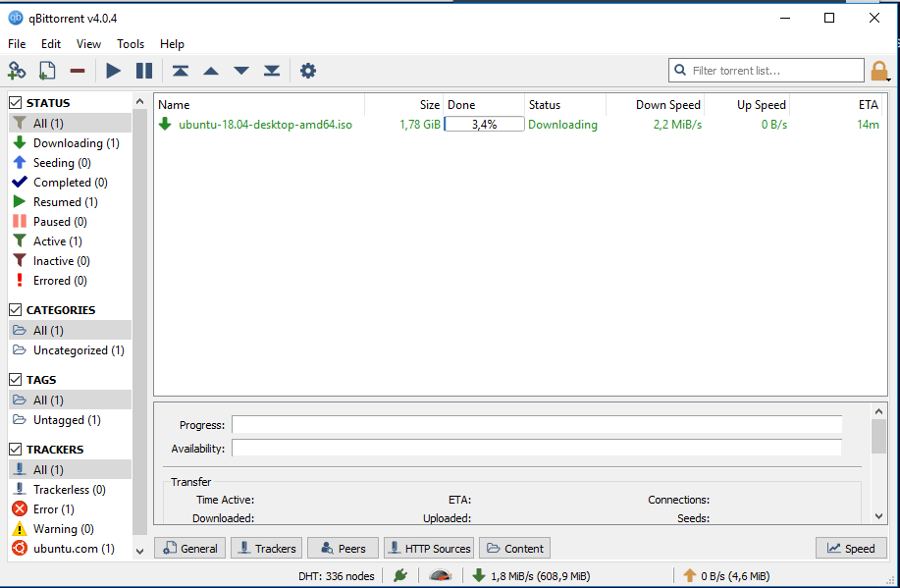Click the 3,4% progress bar of ubuntu torrent
Viewport: 900px width, 588px height.
485,124
